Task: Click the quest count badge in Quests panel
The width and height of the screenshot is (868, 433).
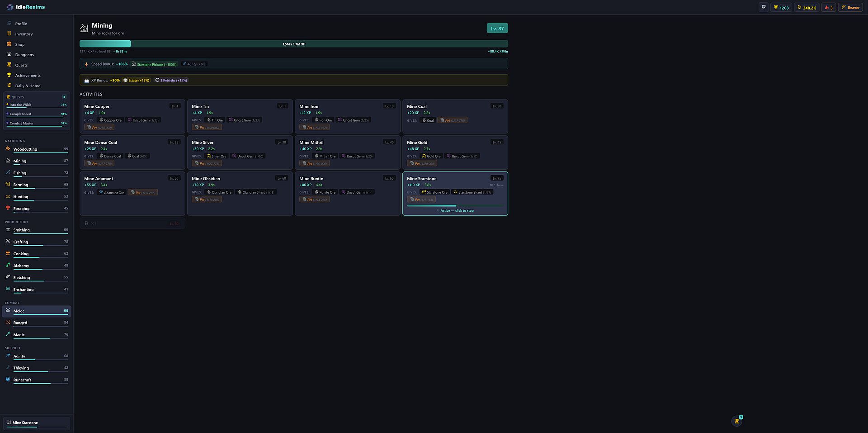Action: [64, 97]
